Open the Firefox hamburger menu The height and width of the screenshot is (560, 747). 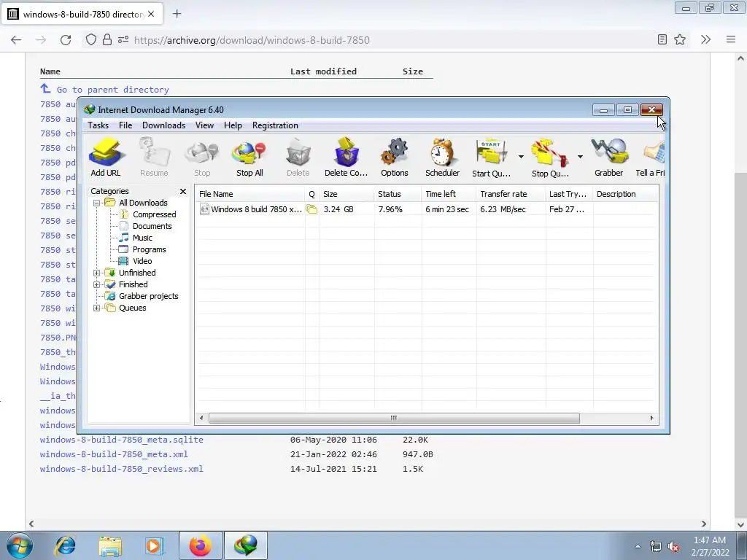coord(731,40)
